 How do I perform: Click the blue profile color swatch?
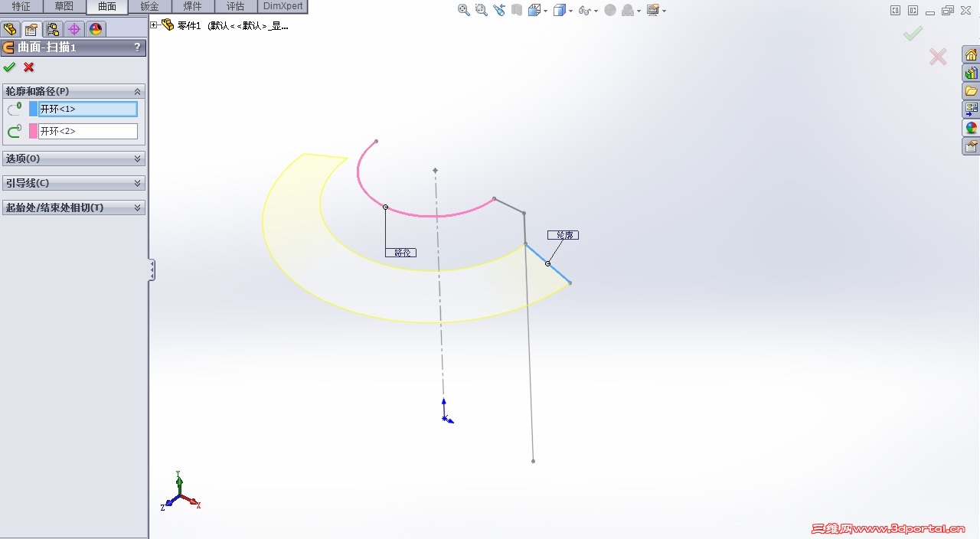[x=33, y=109]
